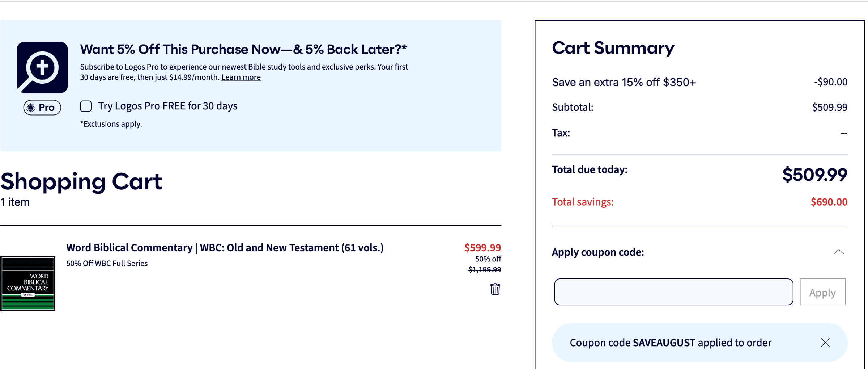Click the Apply coupon button
868x369 pixels.
pyautogui.click(x=822, y=292)
